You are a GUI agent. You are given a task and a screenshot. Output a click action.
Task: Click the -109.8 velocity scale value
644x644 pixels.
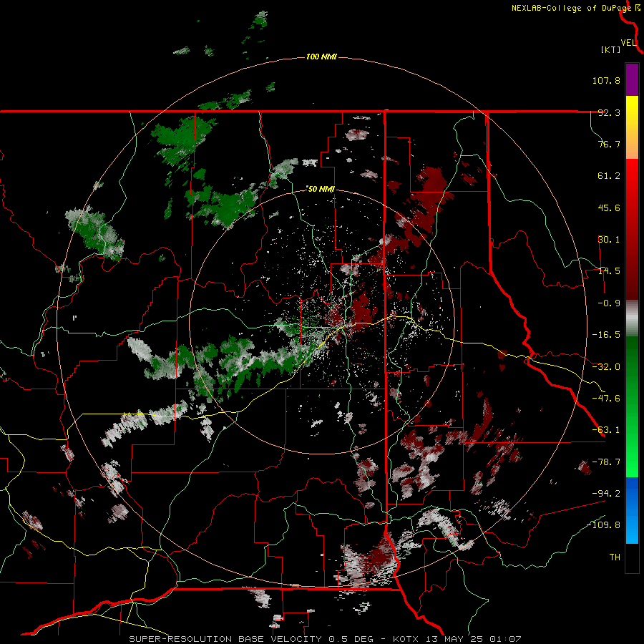tap(603, 525)
